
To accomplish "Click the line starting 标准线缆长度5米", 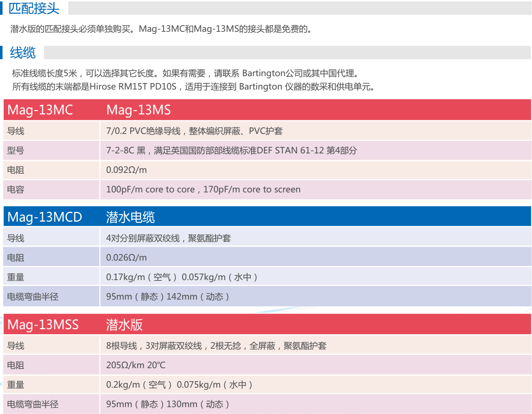I will point(186,73).
